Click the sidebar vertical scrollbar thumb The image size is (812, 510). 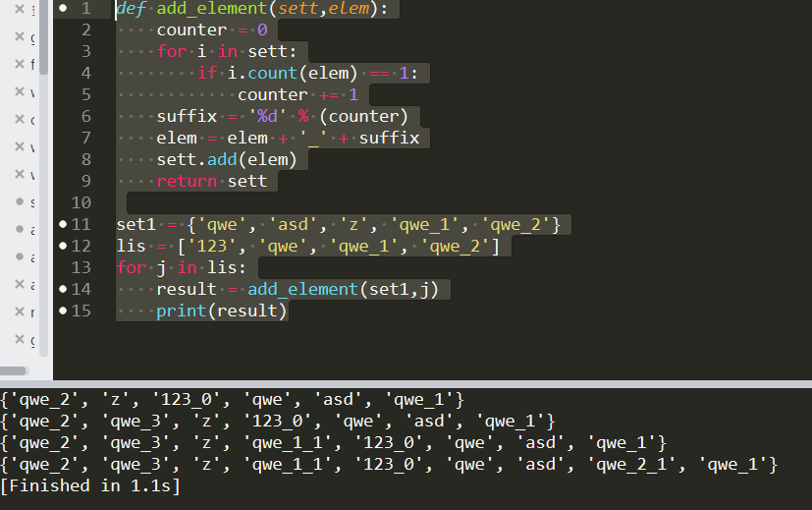pos(44,37)
